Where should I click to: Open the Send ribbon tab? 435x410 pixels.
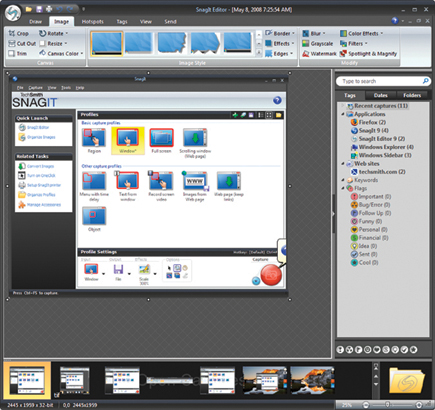[170, 22]
